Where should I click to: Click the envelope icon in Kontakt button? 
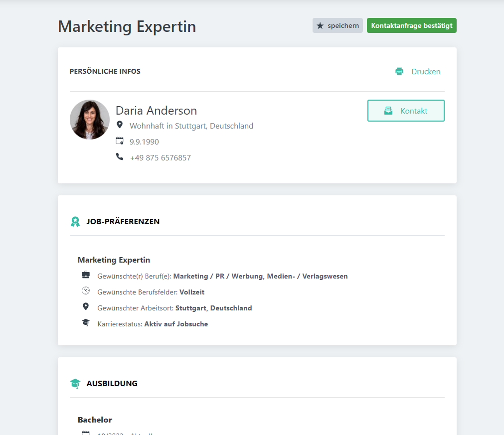[388, 111]
